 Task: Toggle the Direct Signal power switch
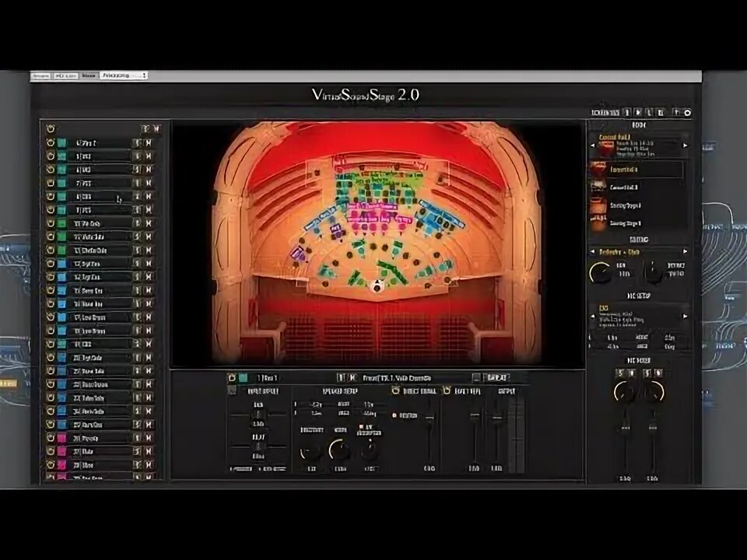click(x=395, y=390)
